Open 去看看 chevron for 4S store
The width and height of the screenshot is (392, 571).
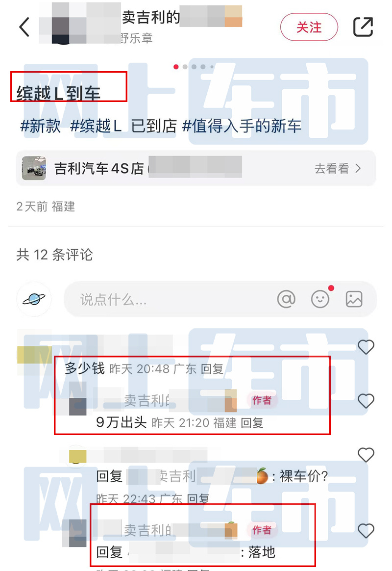(338, 168)
